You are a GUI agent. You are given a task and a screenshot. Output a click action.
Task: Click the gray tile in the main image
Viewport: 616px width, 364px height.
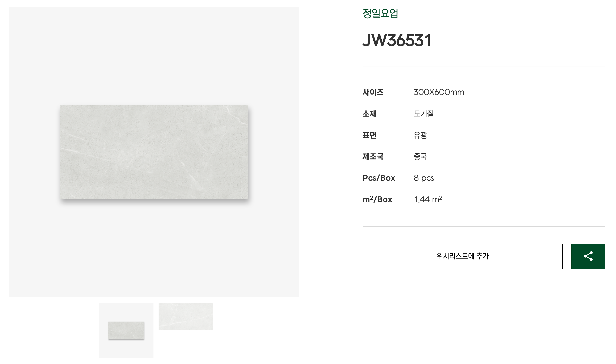[154, 152]
